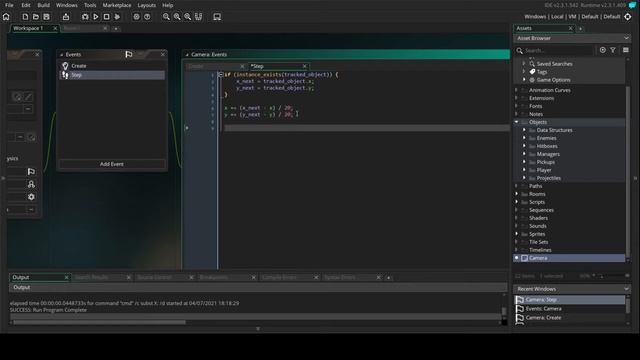
Task: Add a new workspace tab
Action: coord(116,29)
